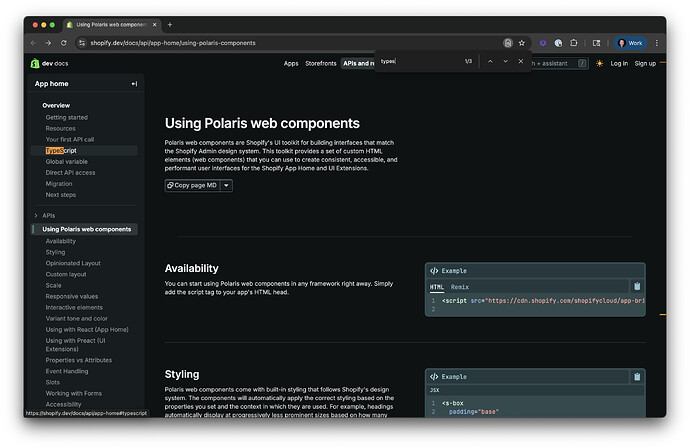Jump to Availability section in sidebar
This screenshot has width=690, height=448.
click(x=60, y=241)
